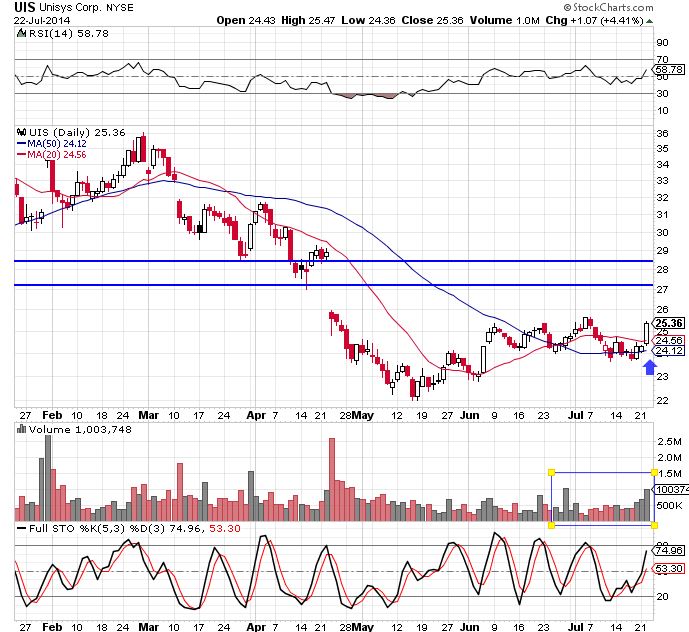
Task: Click the Jun label on the price chart date axis
Action: [470, 415]
